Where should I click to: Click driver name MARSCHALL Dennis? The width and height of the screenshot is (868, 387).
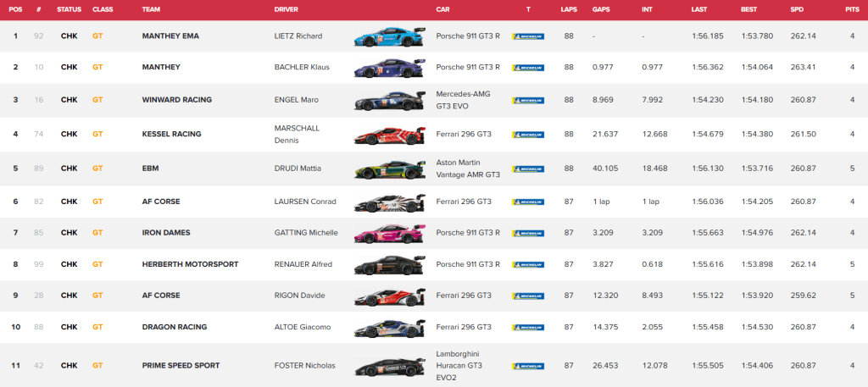click(297, 134)
